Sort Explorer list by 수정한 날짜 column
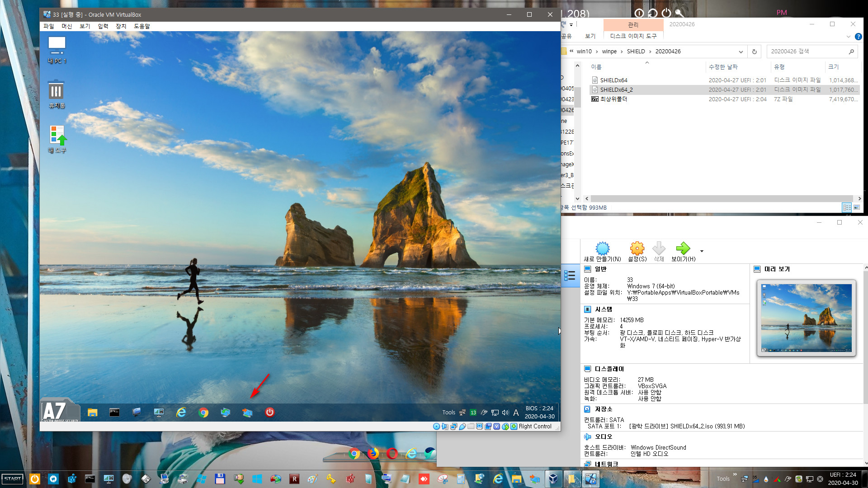Image resolution: width=868 pixels, height=488 pixels. (x=738, y=67)
